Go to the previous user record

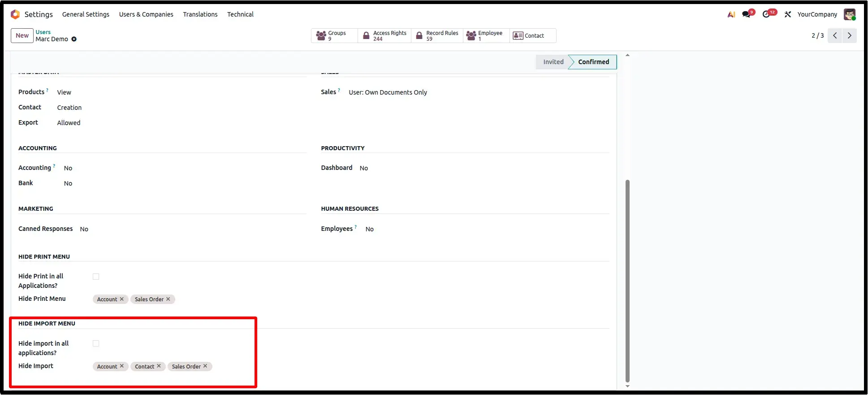click(x=835, y=35)
